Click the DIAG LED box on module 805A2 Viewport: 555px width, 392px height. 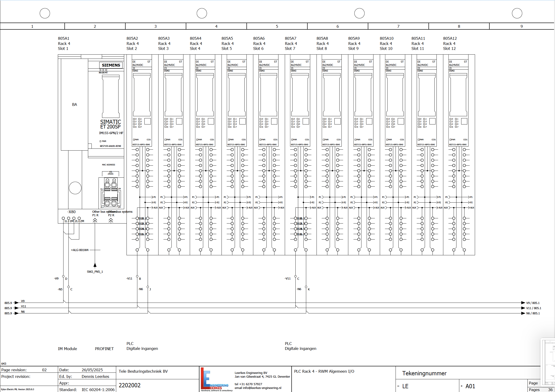(x=134, y=68)
